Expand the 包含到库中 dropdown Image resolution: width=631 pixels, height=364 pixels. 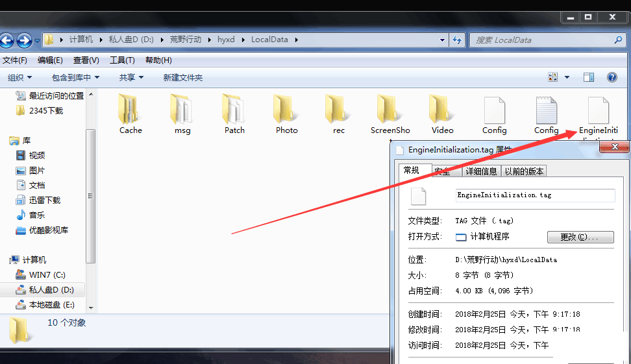pos(75,78)
